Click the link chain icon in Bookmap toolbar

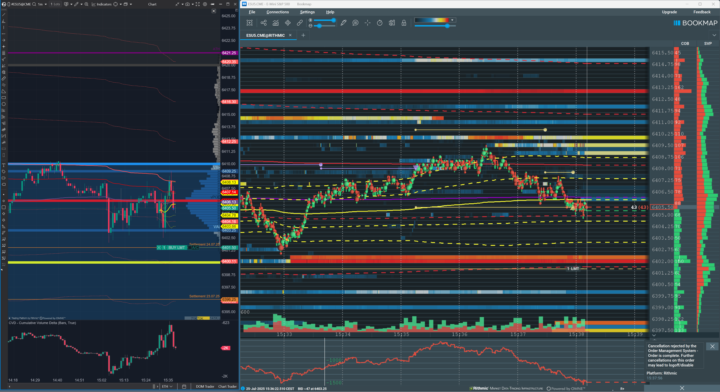(x=300, y=23)
